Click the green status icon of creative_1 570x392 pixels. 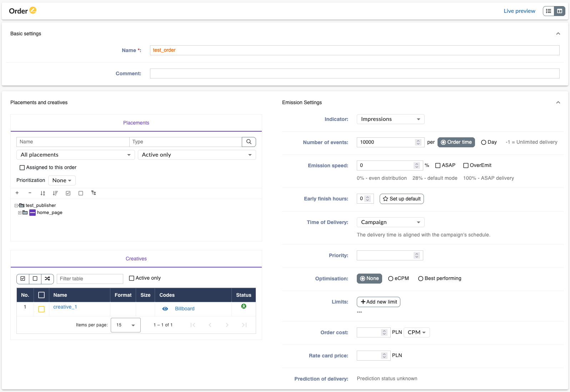coord(244,306)
